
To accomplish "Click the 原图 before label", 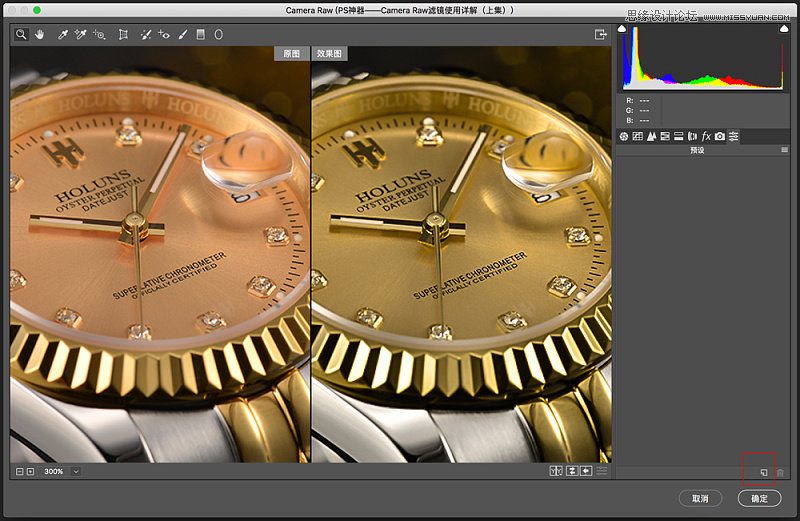I will pyautogui.click(x=291, y=54).
